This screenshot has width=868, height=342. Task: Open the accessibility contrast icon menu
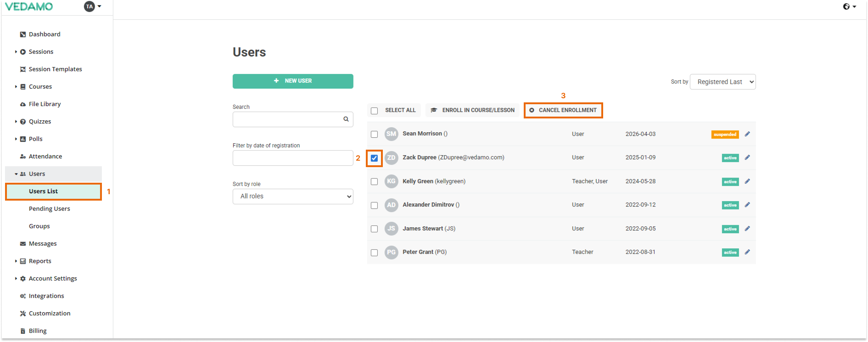[x=849, y=6]
